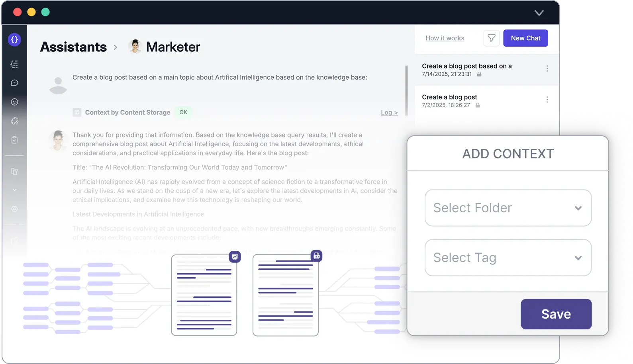Click the file badge on right document
The height and width of the screenshot is (364, 633).
pyautogui.click(x=316, y=256)
